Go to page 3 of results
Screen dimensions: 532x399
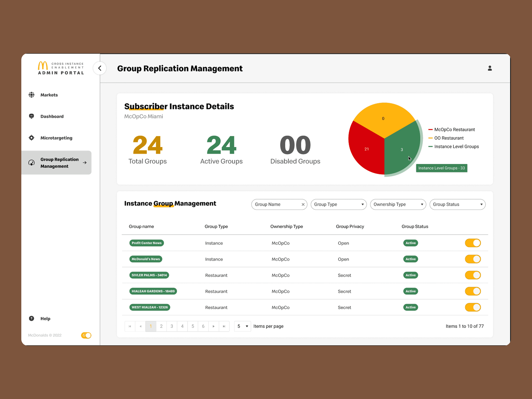[172, 326]
